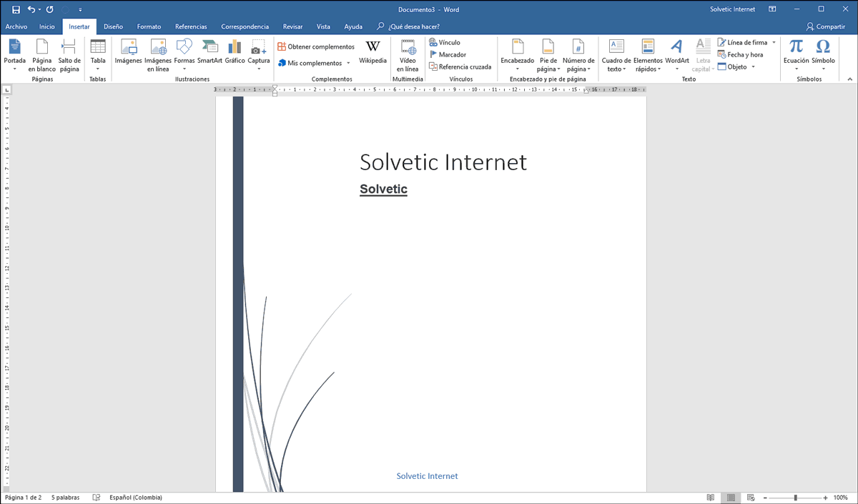Open the proofing check icon in status bar
Screen dimensions: 858x504
[97, 498]
